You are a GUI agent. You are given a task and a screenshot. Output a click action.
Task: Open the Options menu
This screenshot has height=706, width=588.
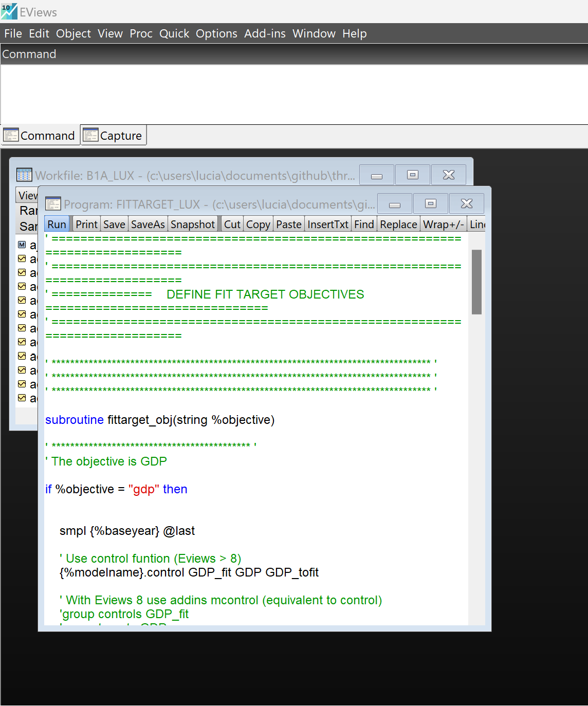[x=216, y=33]
